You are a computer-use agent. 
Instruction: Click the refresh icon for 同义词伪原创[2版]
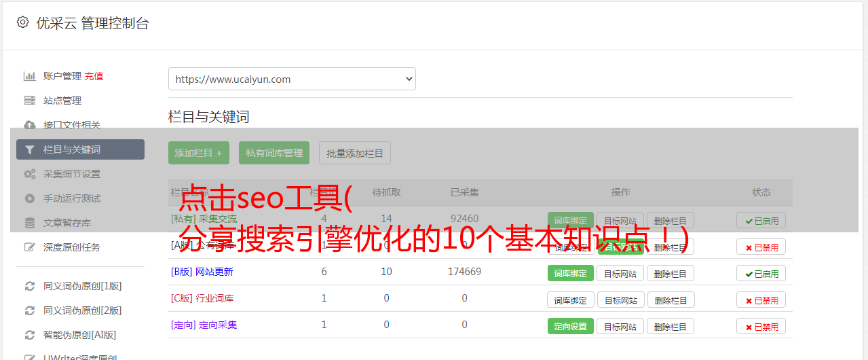(x=29, y=310)
